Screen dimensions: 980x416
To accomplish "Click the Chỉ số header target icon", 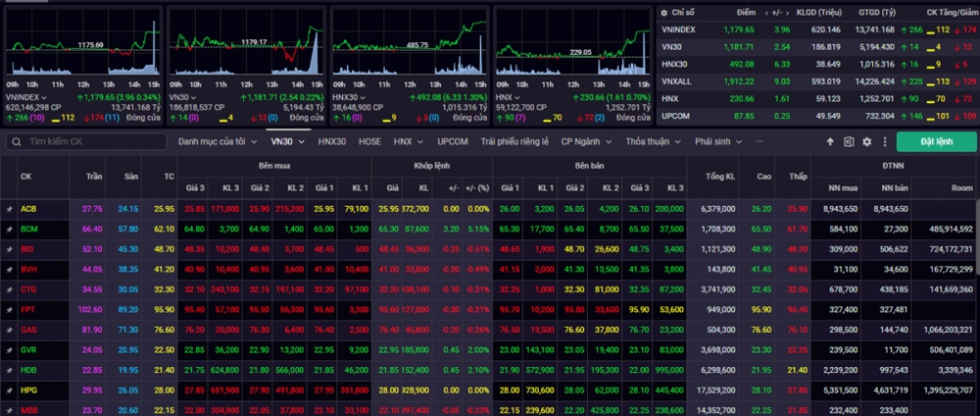I will 665,13.
